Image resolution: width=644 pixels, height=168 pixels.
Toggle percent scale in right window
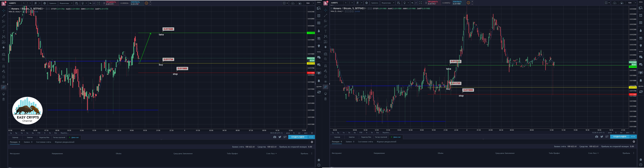tap(616, 133)
